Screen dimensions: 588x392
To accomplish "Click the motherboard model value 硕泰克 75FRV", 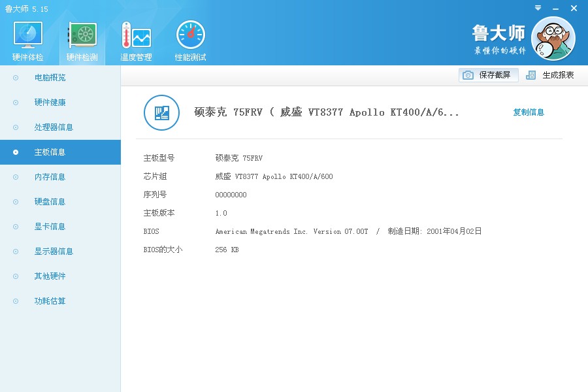I will point(239,158).
